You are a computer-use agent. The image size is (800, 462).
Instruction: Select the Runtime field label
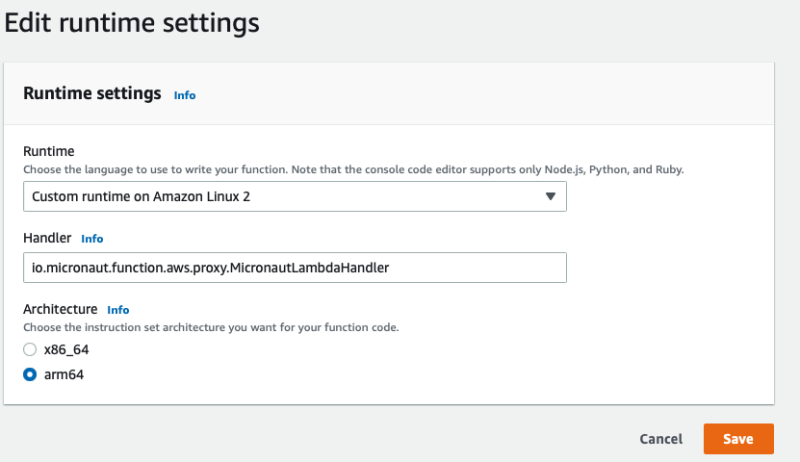pyautogui.click(x=48, y=151)
